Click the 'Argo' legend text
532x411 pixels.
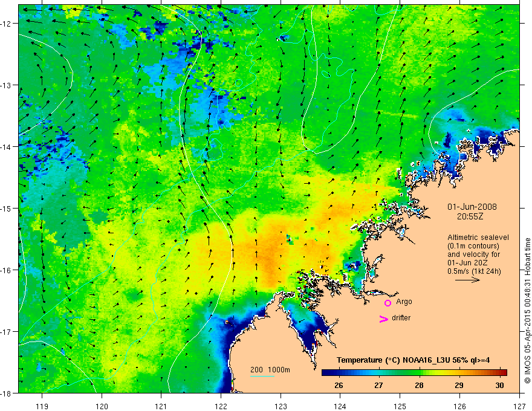tap(404, 302)
